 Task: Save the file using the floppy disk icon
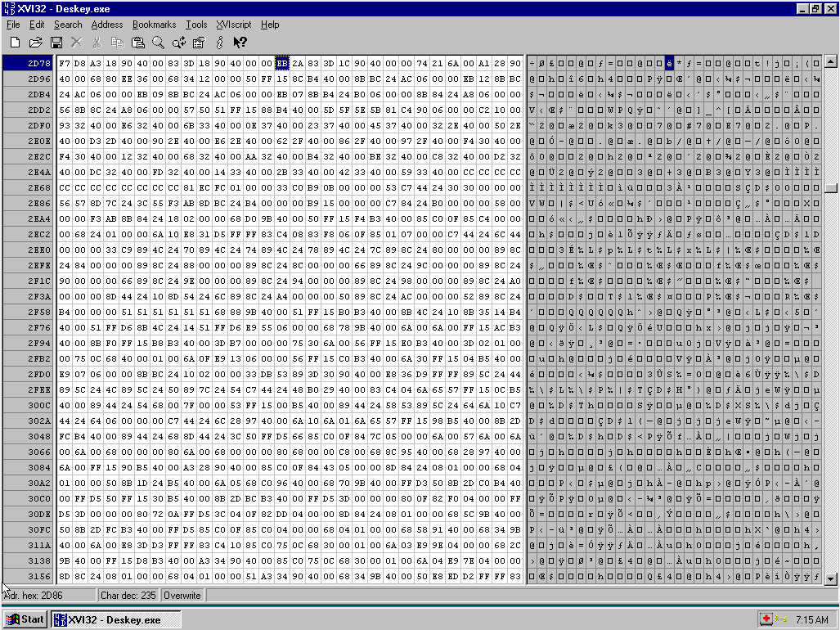[x=56, y=42]
